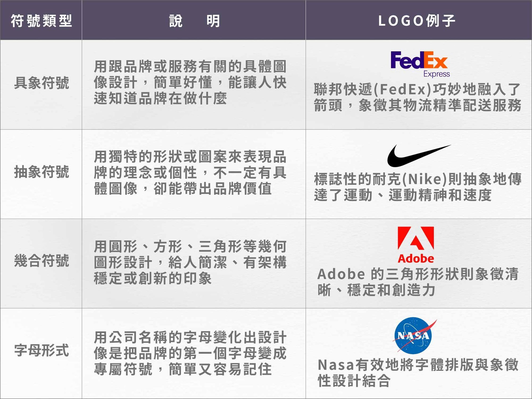Click the NASA round blue logo
532x399 pixels.
tap(413, 336)
